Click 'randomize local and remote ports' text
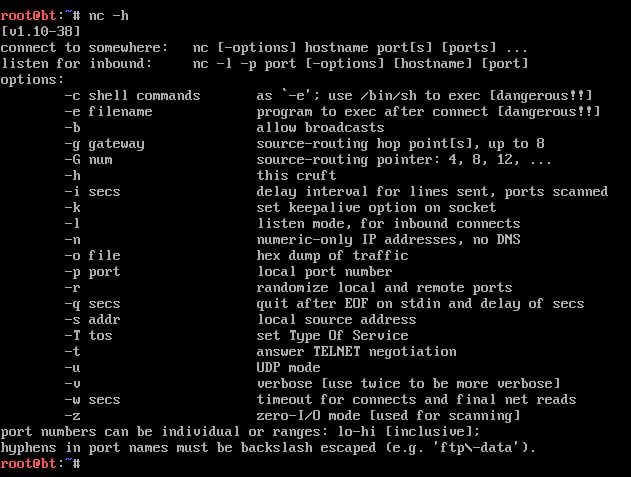The width and height of the screenshot is (631, 477). point(384,287)
